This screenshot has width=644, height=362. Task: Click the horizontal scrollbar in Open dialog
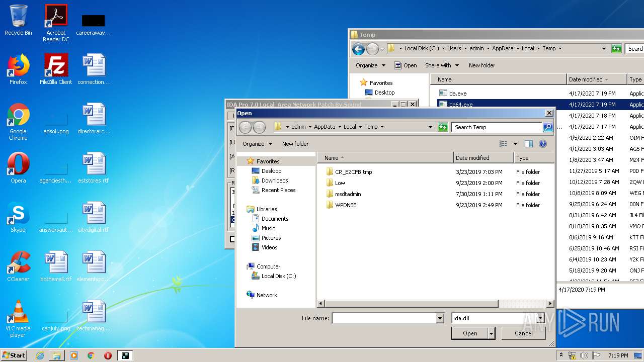click(x=412, y=304)
